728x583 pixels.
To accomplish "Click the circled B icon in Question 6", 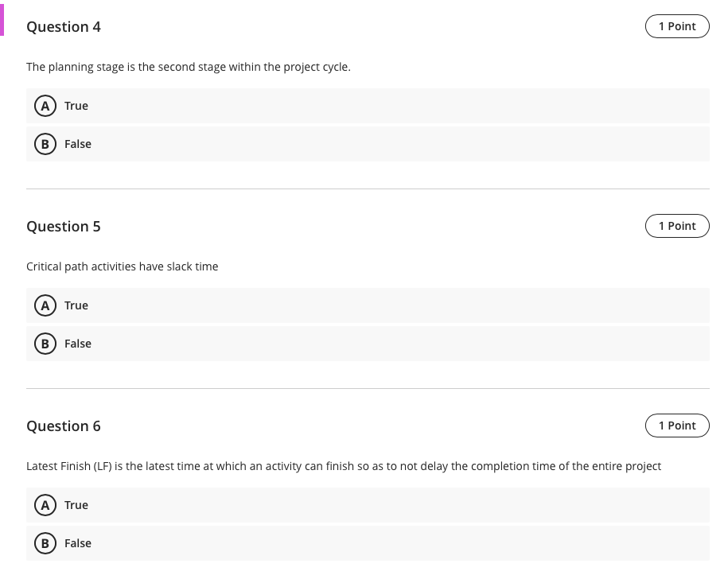I will [x=45, y=543].
